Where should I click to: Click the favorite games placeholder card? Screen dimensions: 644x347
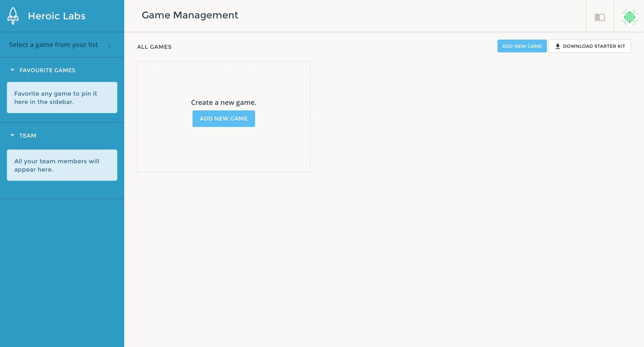(x=62, y=98)
